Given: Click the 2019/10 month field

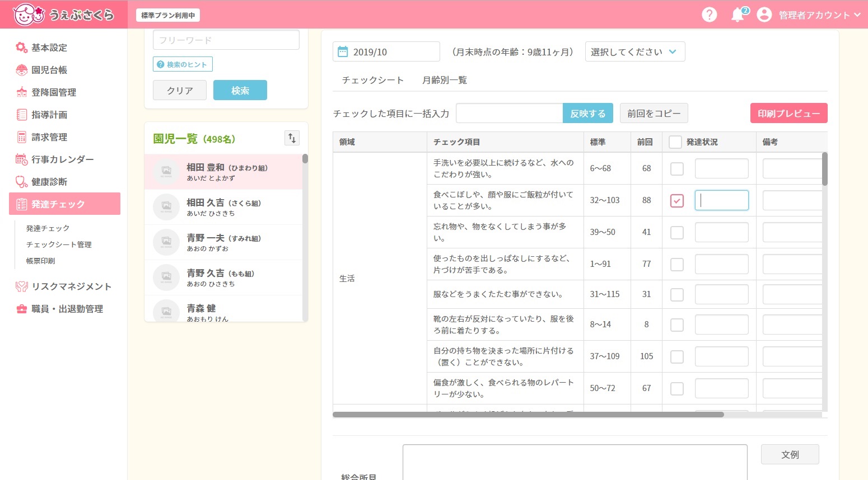Looking at the screenshot, I should pyautogui.click(x=386, y=51).
